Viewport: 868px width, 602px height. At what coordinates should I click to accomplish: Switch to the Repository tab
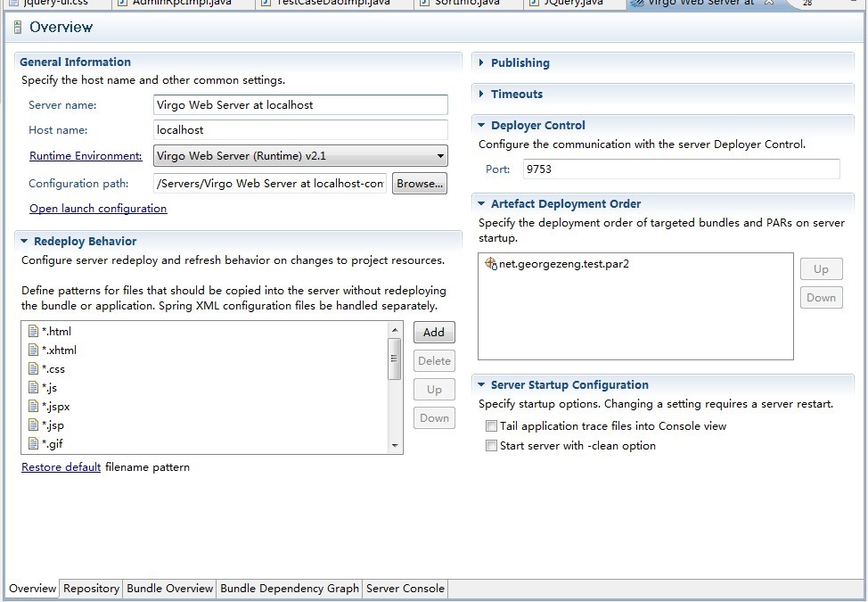(91, 588)
